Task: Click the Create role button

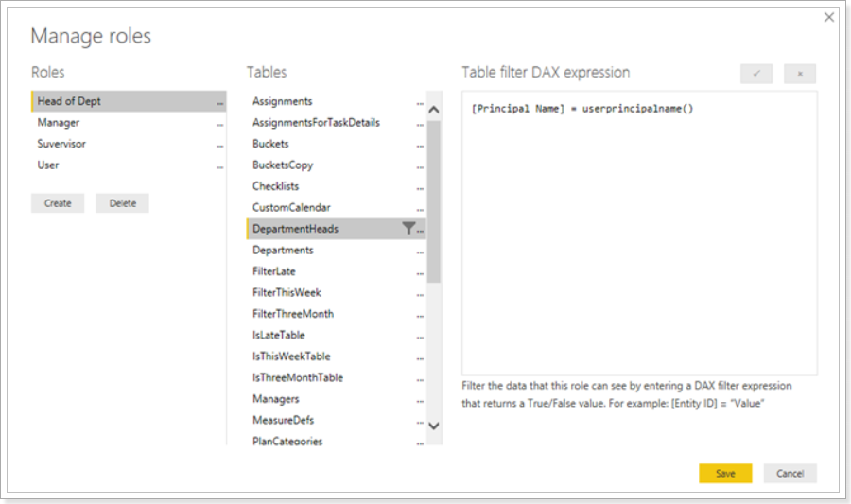Action: tap(58, 203)
